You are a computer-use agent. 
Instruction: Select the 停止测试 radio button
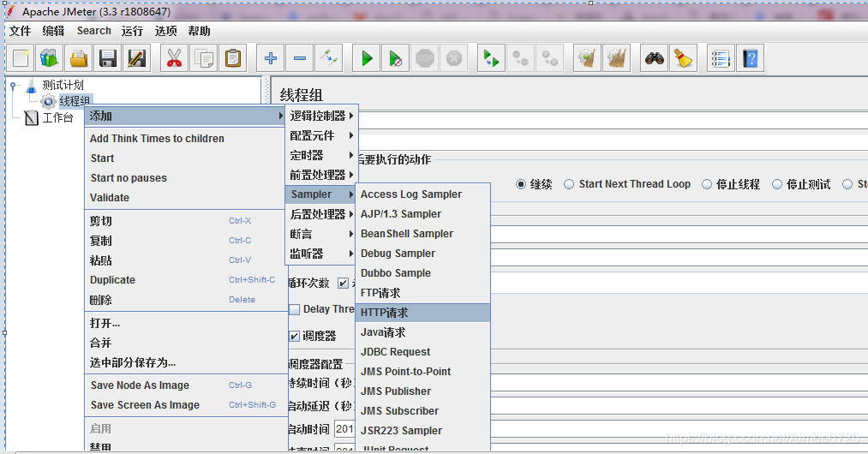[x=777, y=184]
